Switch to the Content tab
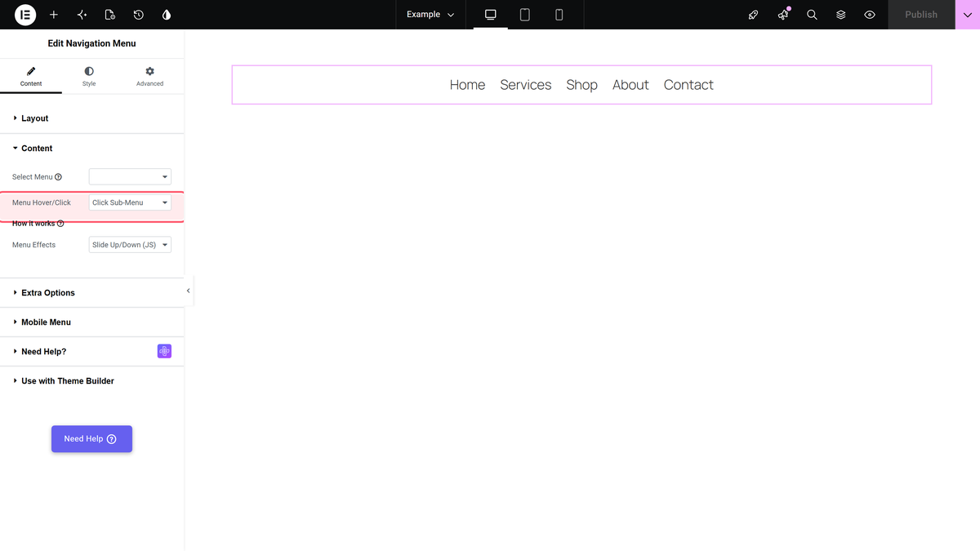 point(31,78)
